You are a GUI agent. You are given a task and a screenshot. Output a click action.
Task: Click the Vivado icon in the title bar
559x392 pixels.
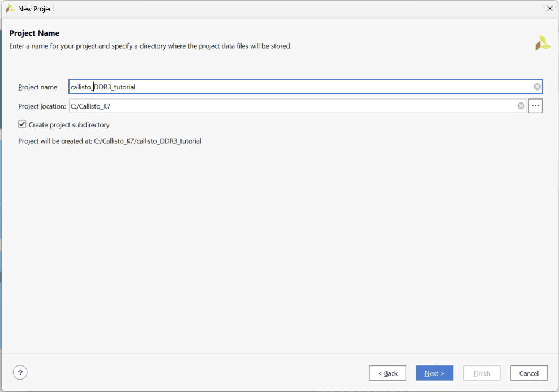[10, 8]
